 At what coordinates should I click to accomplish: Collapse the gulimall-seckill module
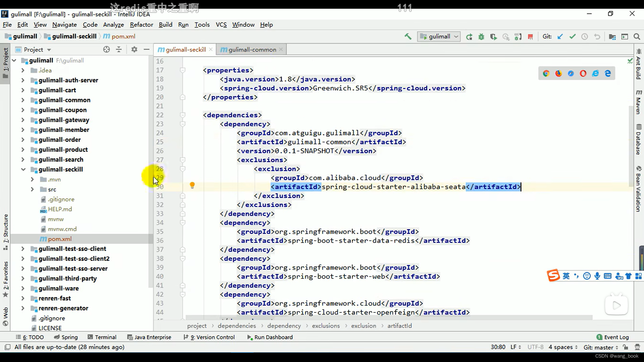pyautogui.click(x=23, y=170)
